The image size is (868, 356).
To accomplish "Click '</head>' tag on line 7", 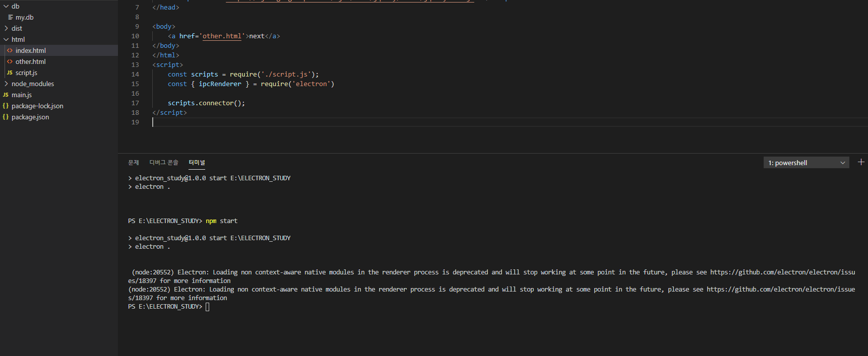I will click(166, 8).
